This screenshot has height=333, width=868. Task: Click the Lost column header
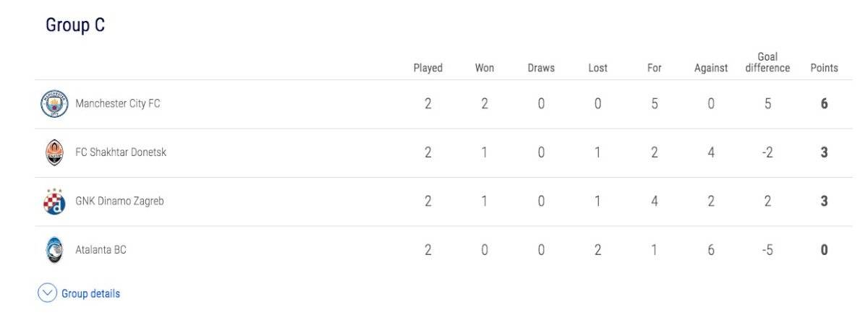pyautogui.click(x=597, y=68)
